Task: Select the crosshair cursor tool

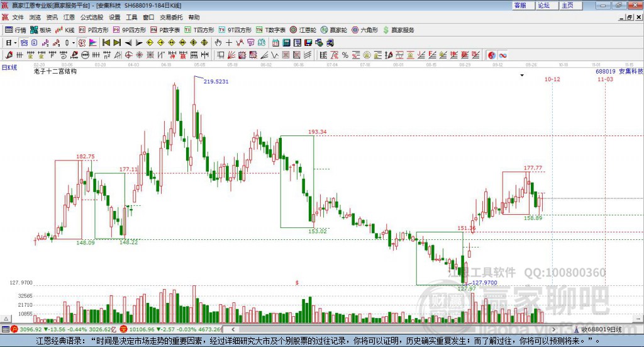Action: point(229,43)
